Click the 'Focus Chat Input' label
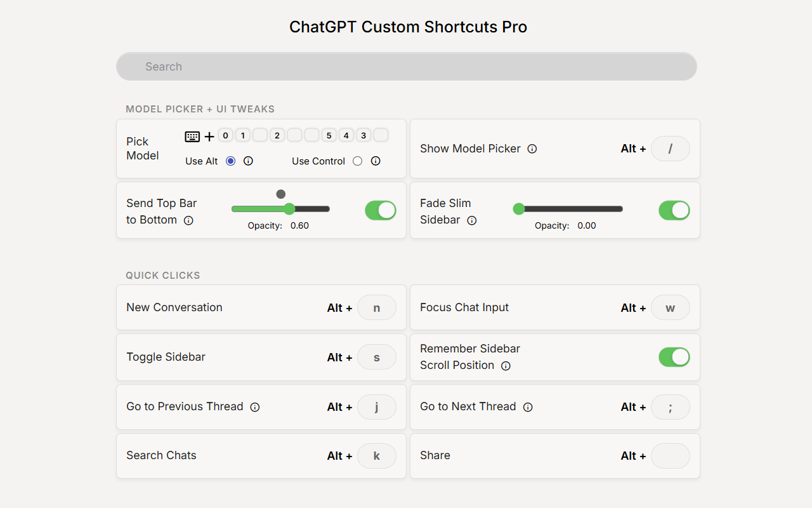This screenshot has width=812, height=508. tap(464, 307)
